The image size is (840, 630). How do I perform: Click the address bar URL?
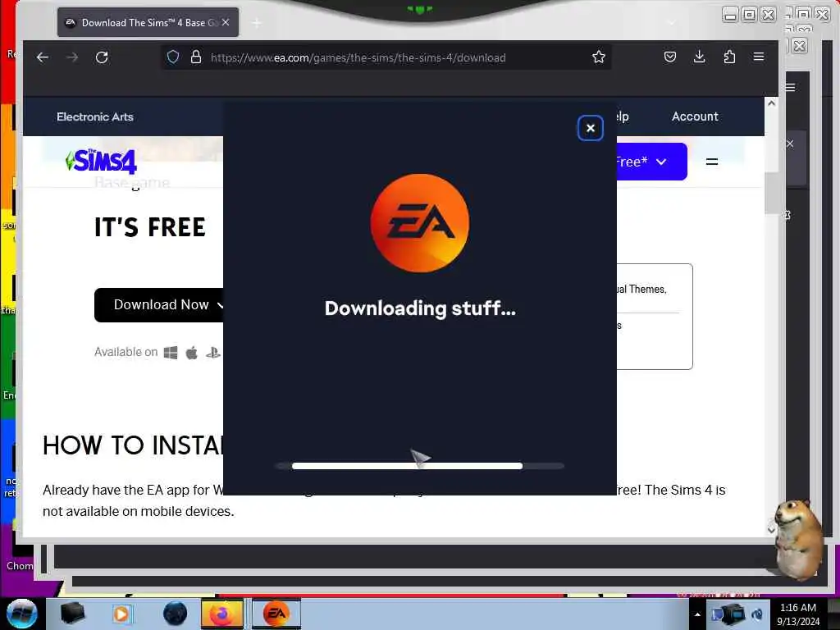tap(358, 57)
